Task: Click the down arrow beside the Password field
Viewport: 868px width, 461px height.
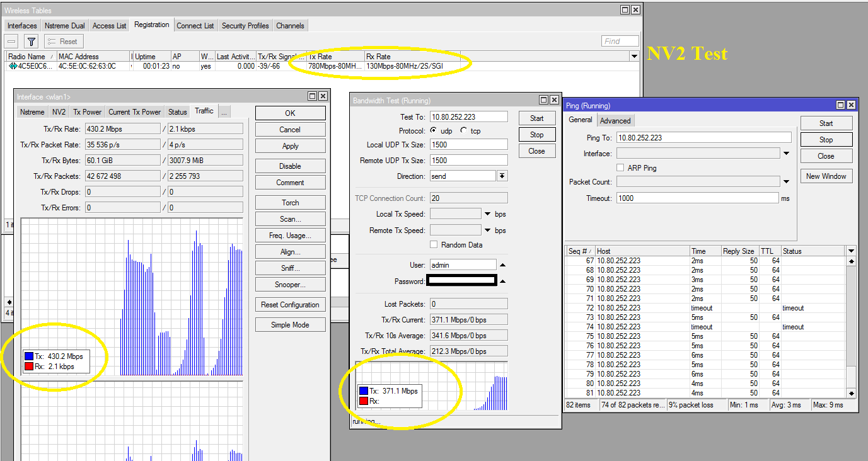Action: pos(502,281)
